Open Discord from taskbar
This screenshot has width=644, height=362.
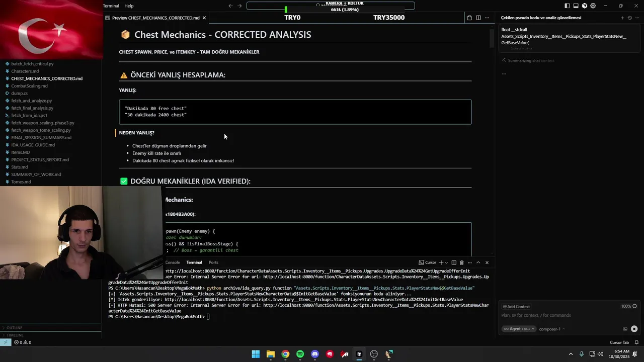315,354
